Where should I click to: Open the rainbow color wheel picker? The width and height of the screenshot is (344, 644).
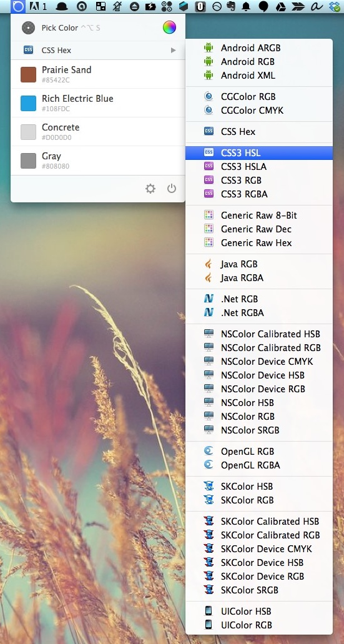click(x=169, y=27)
